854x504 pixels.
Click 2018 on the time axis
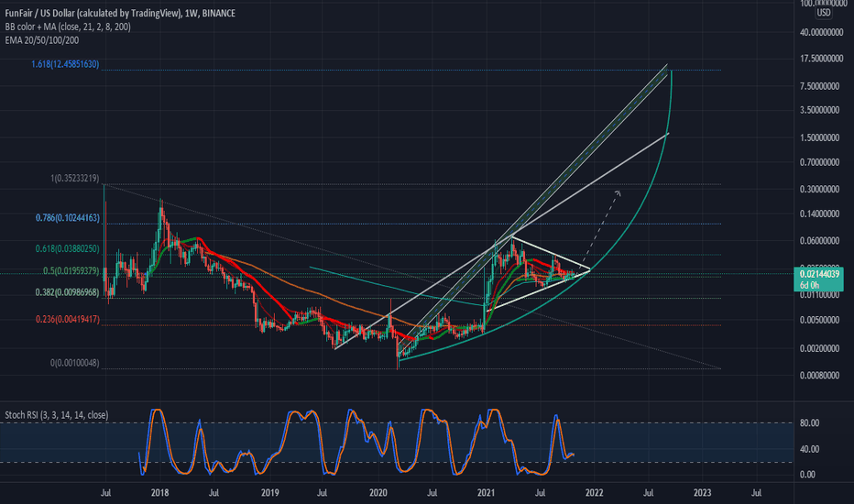coord(160,493)
